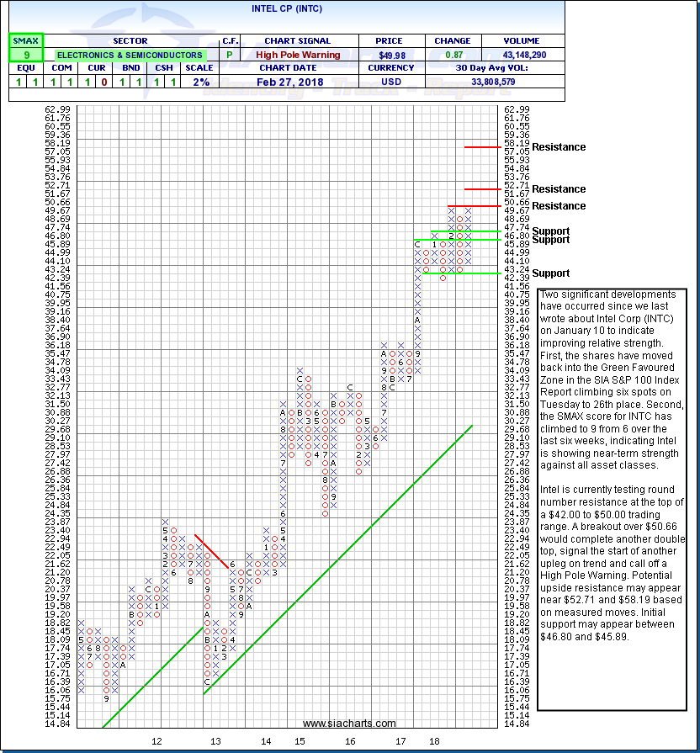Open the www.siacharts.com watermark link
The image size is (700, 753).
(349, 724)
